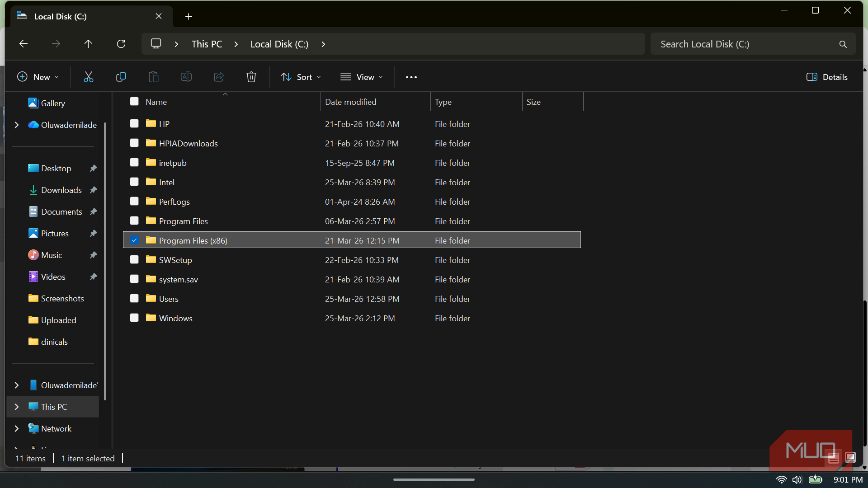Click the Paste clipboard icon
Viewport: 868px width, 488px height.
[154, 77]
